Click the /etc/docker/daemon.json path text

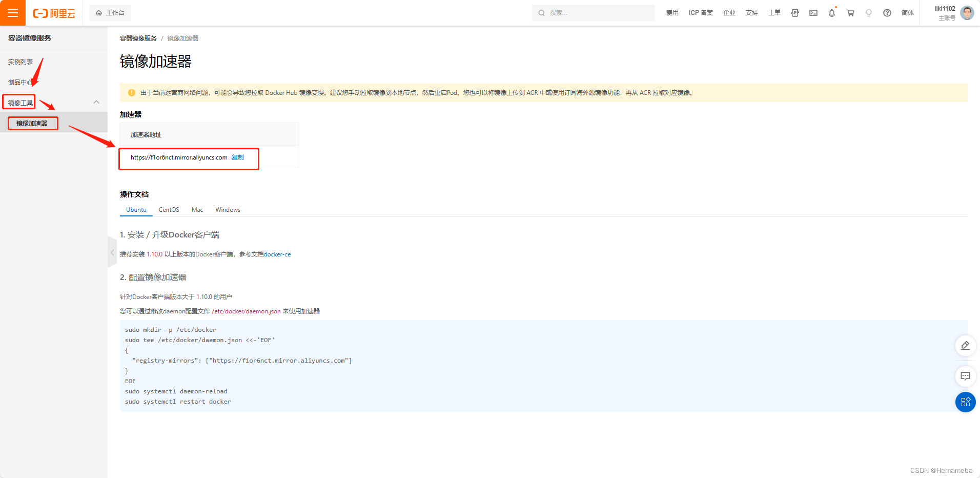coord(246,311)
